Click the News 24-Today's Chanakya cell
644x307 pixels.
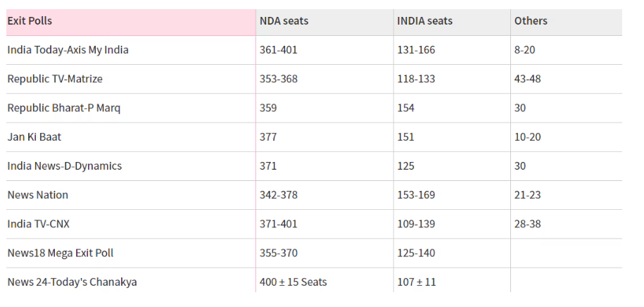click(72, 282)
